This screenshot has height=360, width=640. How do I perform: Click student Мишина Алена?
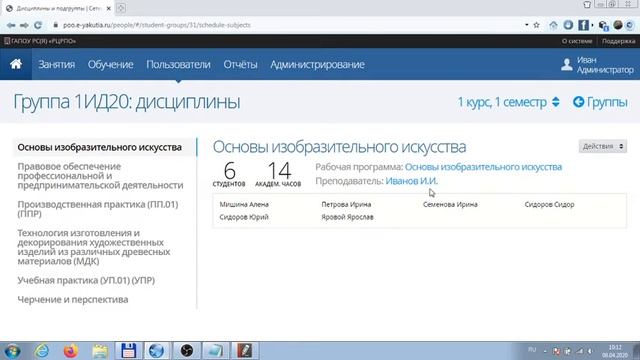point(244,204)
